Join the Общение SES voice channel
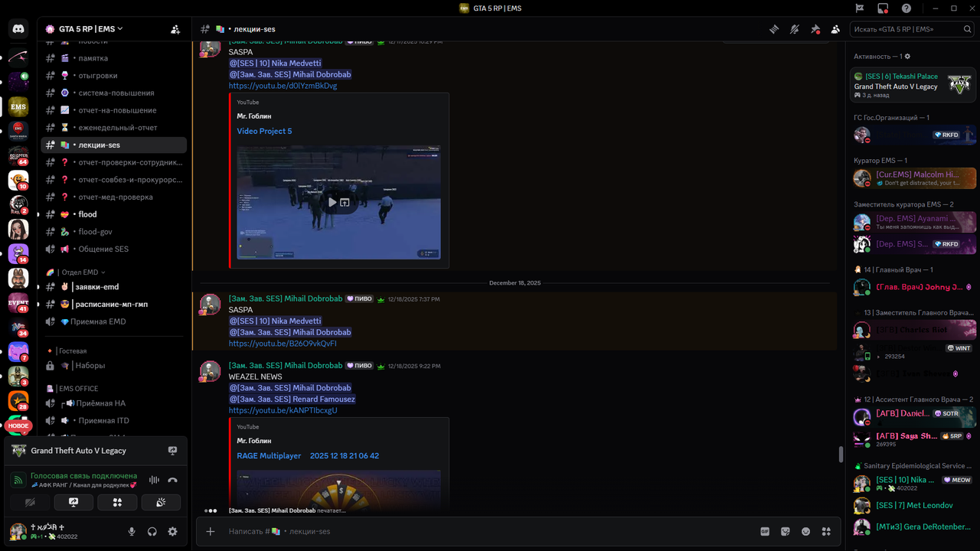Screen dimensions: 980x551 [x=113, y=249]
